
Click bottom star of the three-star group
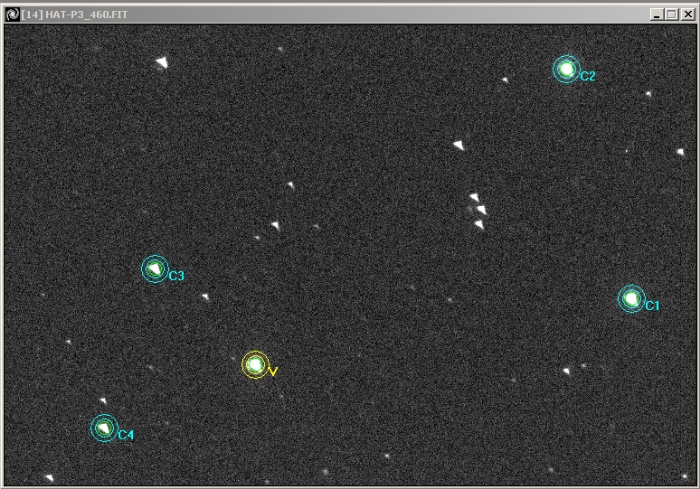(479, 225)
